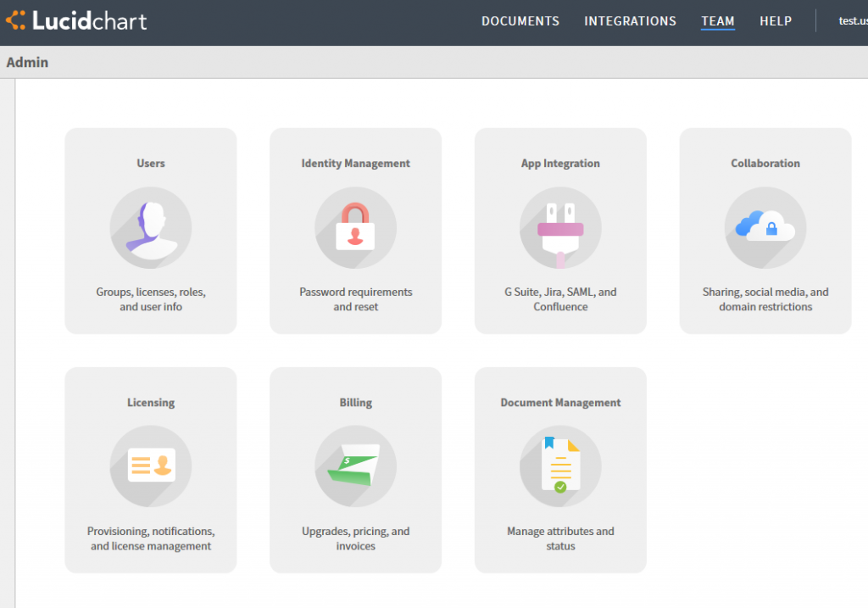Open the DOCUMENTS menu

pos(520,21)
